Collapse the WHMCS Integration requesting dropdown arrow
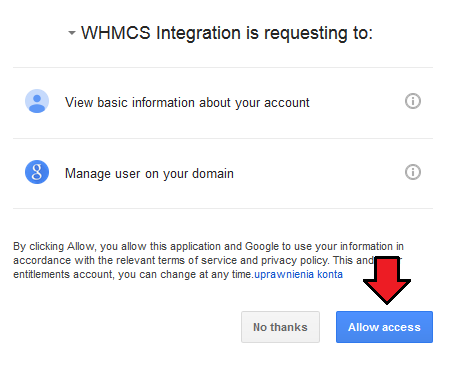This screenshot has width=457, height=366. 72,33
